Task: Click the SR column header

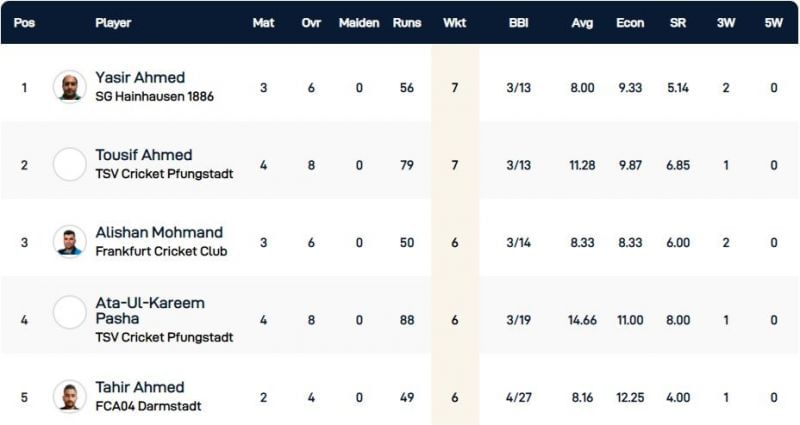Action: tap(677, 22)
